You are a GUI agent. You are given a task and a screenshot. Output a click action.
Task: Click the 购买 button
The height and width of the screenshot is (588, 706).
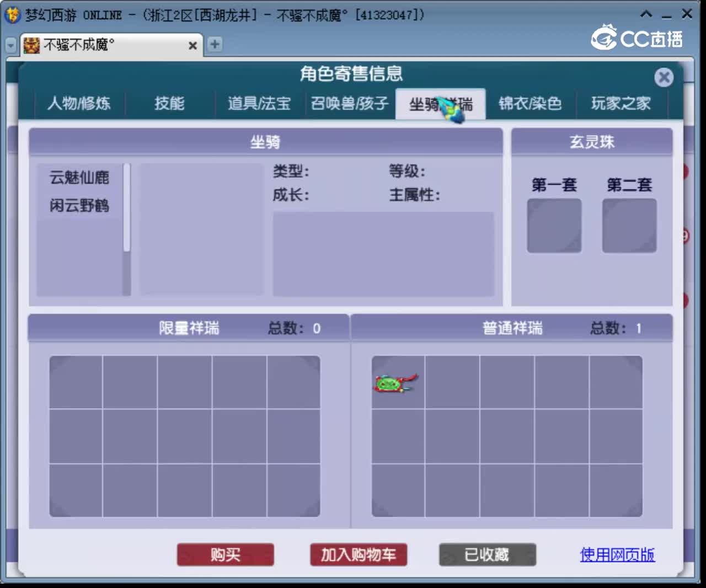click(x=226, y=554)
